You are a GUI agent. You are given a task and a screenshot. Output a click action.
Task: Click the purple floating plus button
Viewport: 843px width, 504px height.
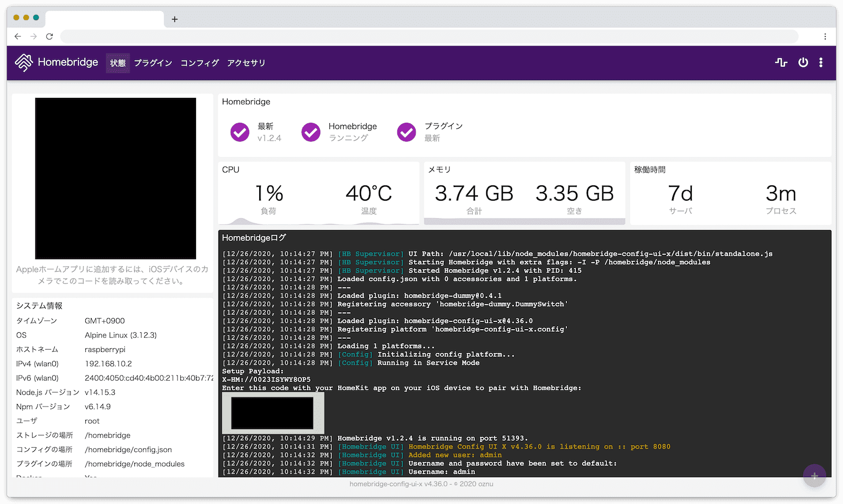tap(814, 476)
